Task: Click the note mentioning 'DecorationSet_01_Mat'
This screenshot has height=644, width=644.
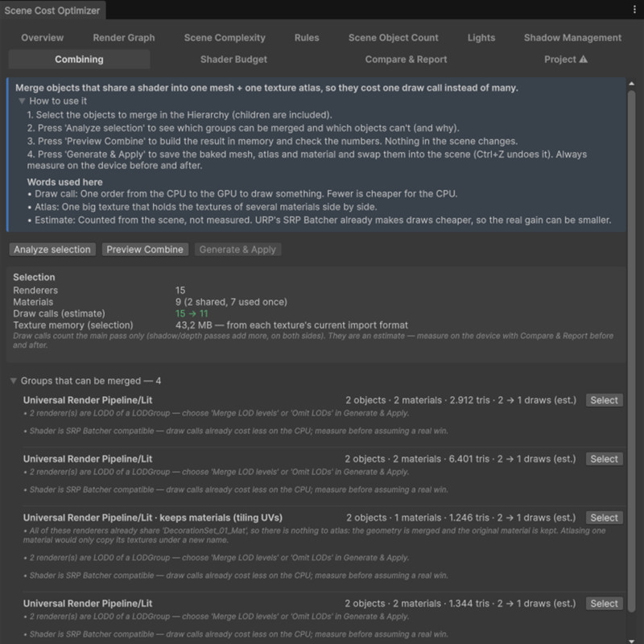Action: 314,535
